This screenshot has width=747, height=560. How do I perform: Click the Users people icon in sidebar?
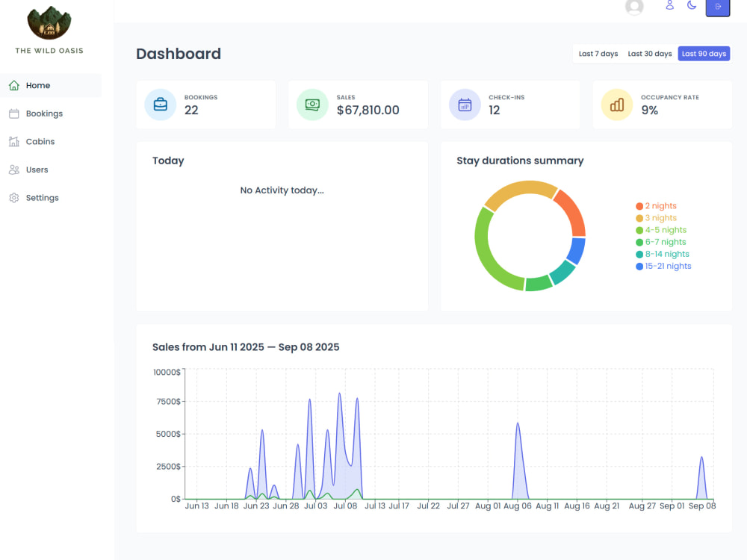tap(14, 169)
